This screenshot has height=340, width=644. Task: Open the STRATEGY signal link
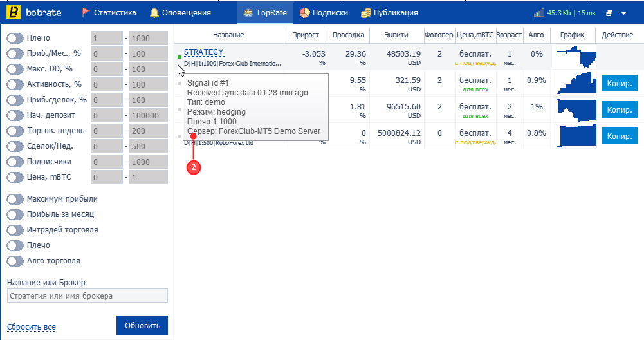(x=204, y=52)
